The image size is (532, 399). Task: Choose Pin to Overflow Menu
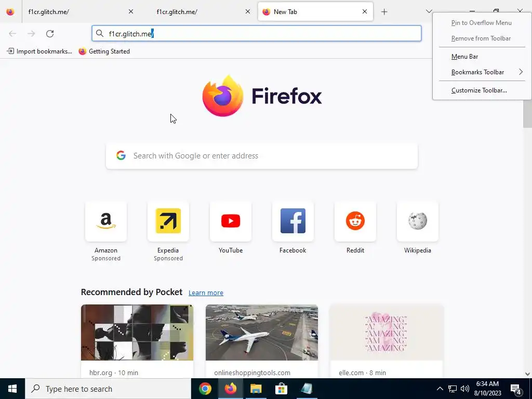click(x=482, y=23)
